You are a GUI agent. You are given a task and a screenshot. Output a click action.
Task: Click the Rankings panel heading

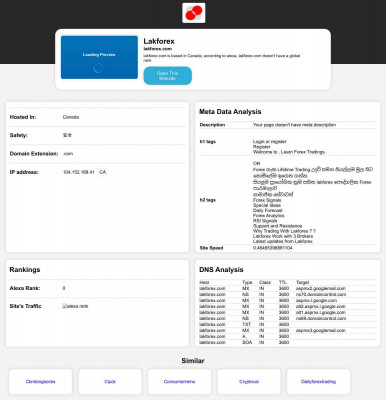(x=25, y=270)
